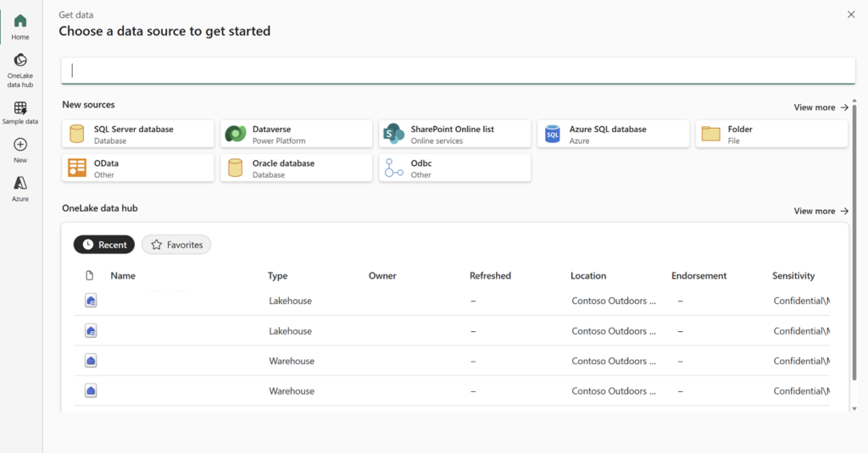The height and width of the screenshot is (453, 868).
Task: Click first row's Contoso Outdoors location
Action: [614, 301]
